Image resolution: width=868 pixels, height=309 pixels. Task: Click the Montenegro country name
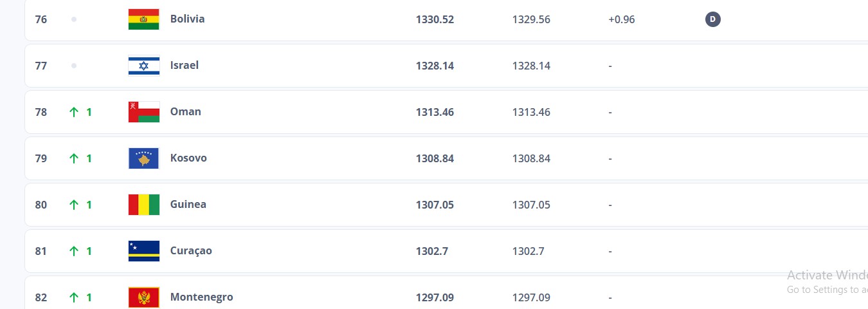tap(201, 297)
